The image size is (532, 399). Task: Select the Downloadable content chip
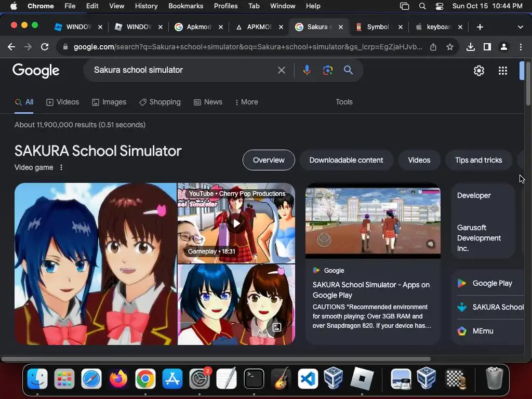(346, 160)
